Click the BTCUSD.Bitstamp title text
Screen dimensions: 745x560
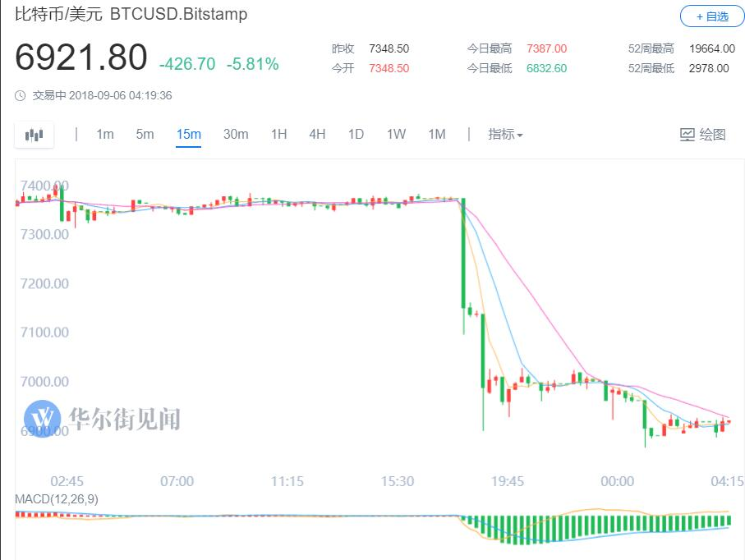pos(178,14)
